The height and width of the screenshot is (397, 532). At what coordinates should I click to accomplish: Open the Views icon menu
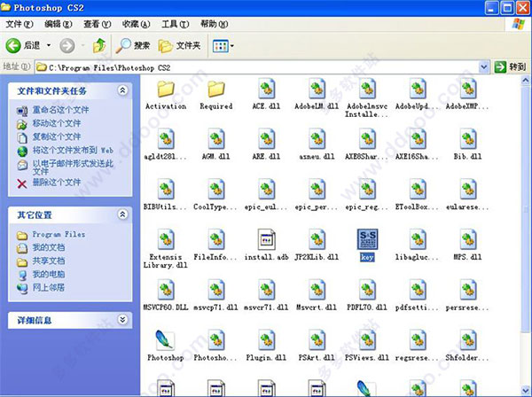223,46
